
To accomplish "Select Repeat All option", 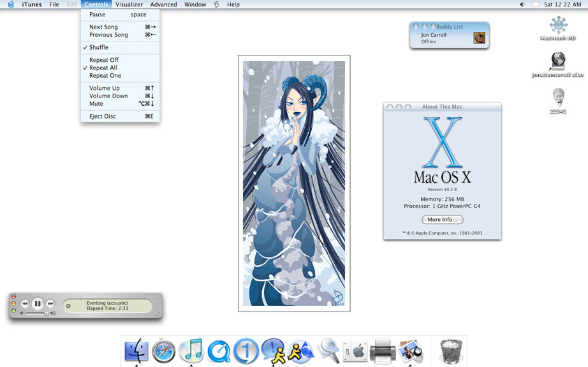I will pyautogui.click(x=120, y=68).
